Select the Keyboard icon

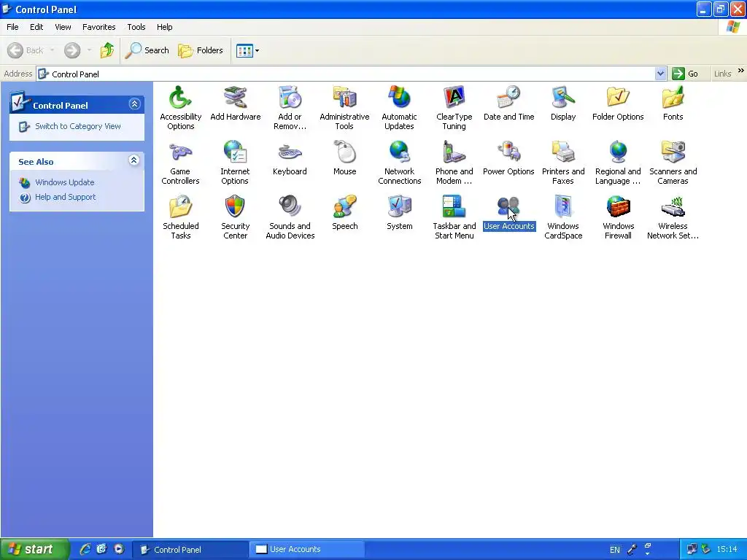tap(290, 158)
